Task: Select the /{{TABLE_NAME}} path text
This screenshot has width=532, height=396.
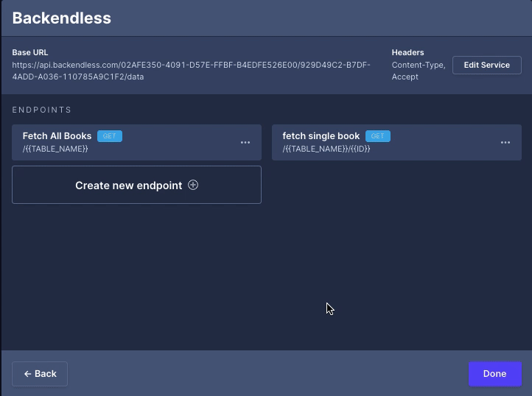Action: [x=55, y=149]
